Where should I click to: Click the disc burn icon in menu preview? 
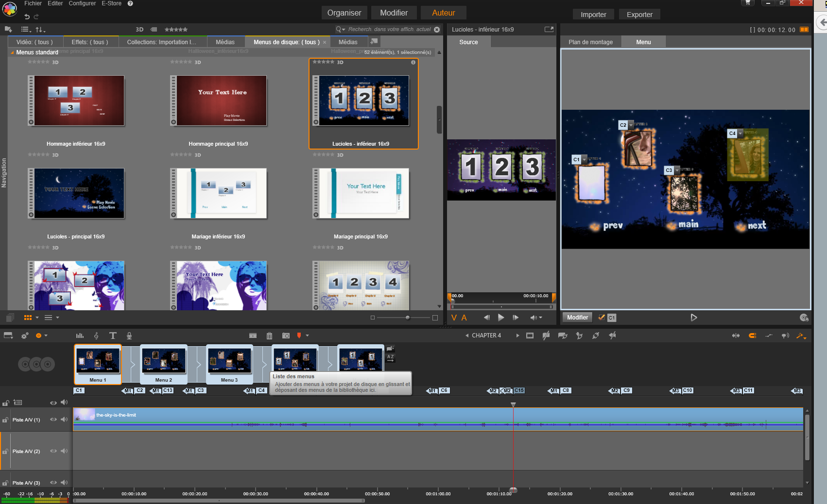pyautogui.click(x=804, y=318)
